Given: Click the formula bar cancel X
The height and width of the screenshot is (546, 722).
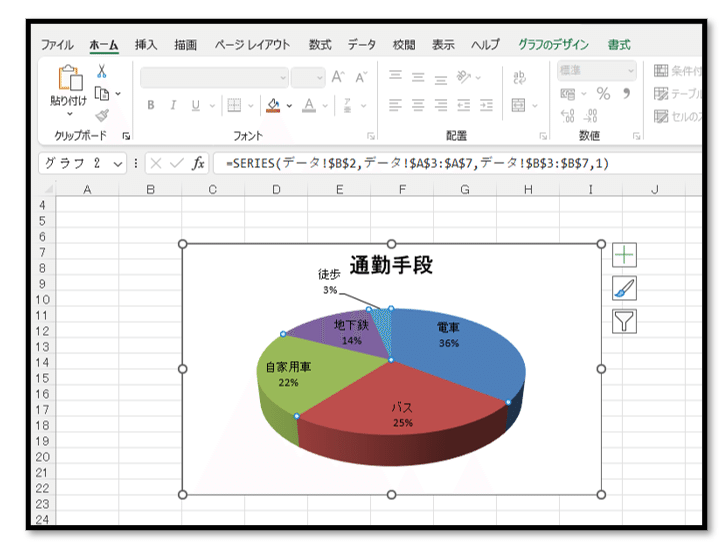Looking at the screenshot, I should pyautogui.click(x=156, y=163).
